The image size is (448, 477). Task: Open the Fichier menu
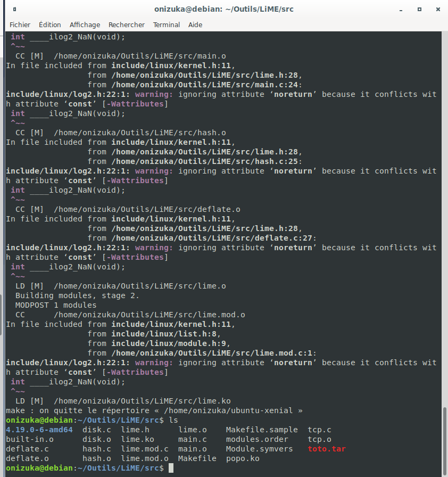(20, 24)
